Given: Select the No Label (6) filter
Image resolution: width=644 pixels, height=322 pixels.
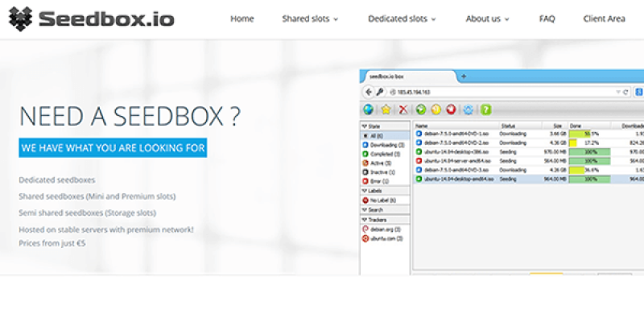Looking at the screenshot, I should click(x=386, y=200).
